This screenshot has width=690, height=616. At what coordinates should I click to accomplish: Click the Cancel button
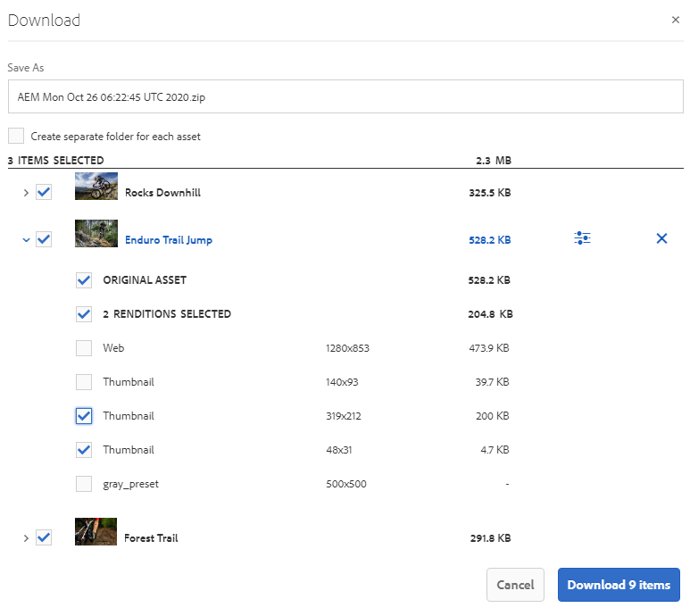coord(515,585)
